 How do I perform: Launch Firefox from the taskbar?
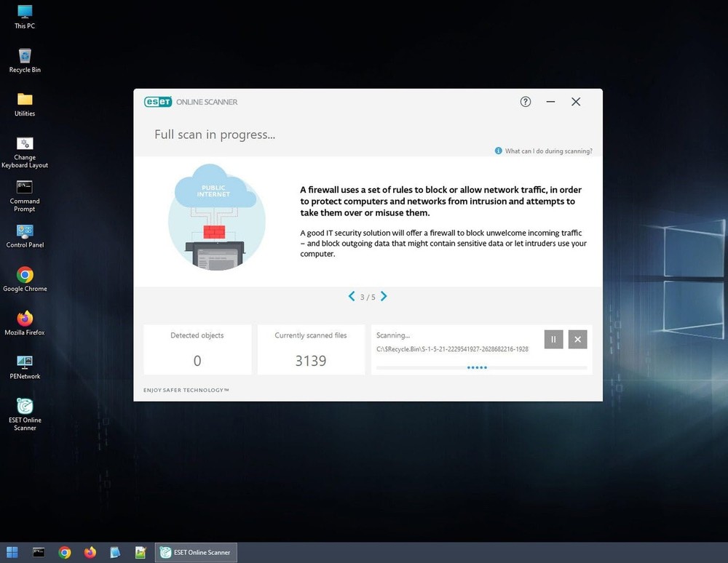pos(90,552)
